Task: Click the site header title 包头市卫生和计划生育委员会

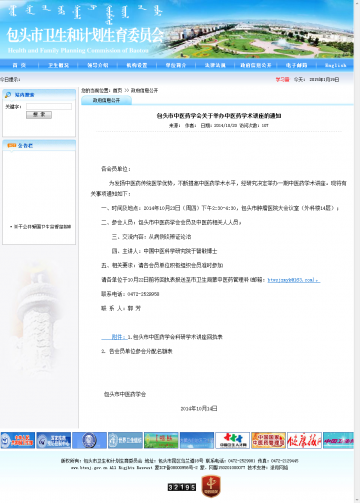Action: pyautogui.click(x=85, y=35)
